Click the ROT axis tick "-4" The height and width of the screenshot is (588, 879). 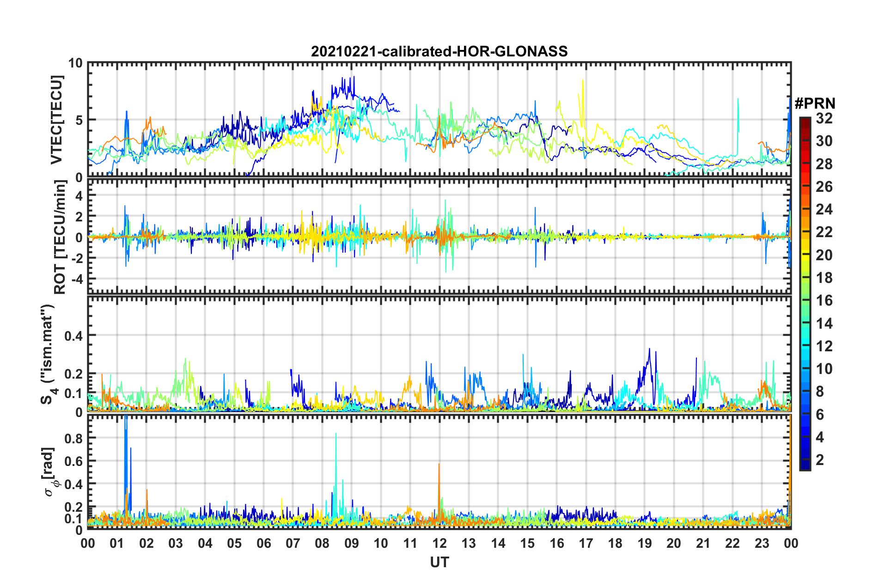(x=76, y=279)
